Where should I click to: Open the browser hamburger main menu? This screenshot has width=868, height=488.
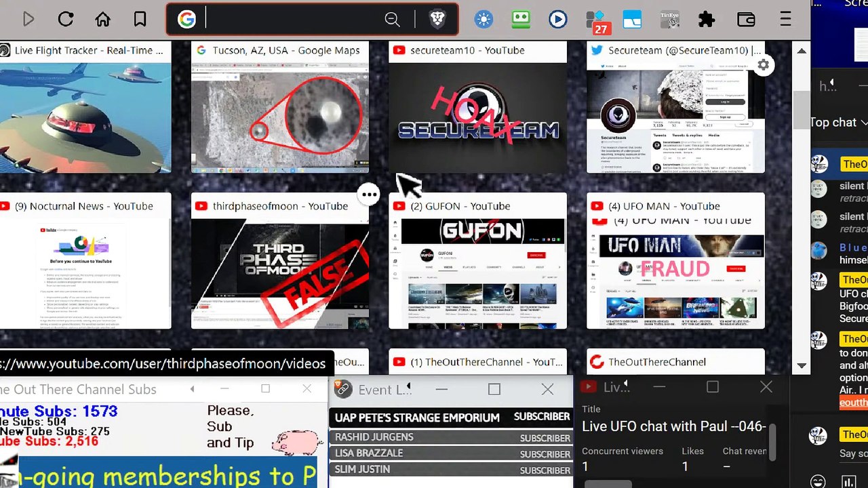(x=785, y=19)
